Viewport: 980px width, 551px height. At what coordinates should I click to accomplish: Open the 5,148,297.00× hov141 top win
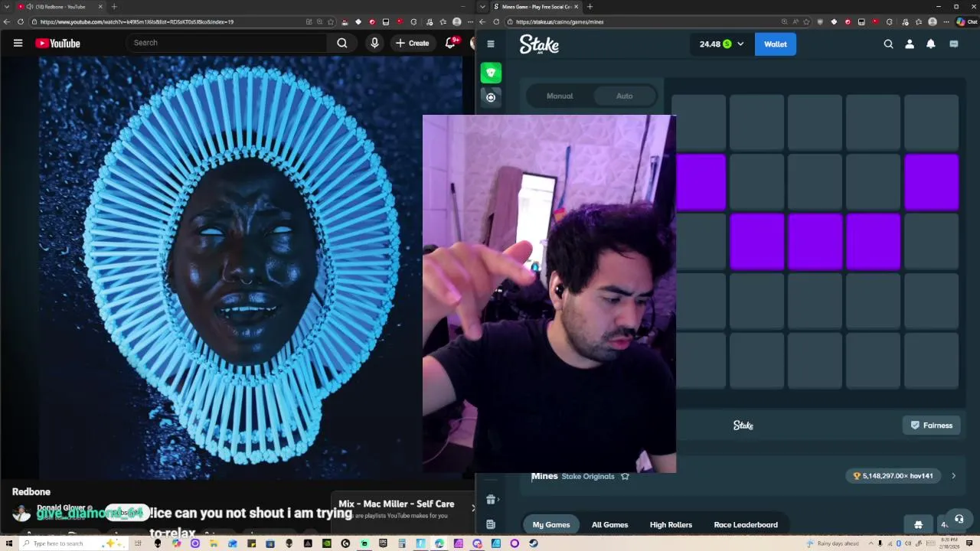893,476
